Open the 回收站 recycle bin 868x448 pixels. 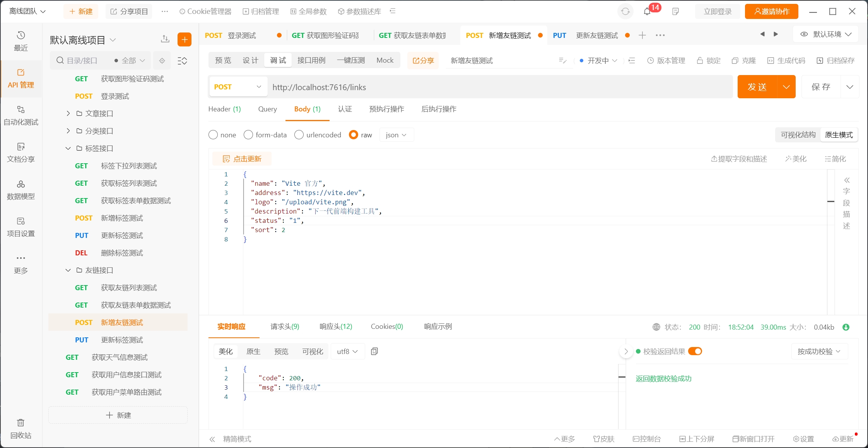point(21,428)
